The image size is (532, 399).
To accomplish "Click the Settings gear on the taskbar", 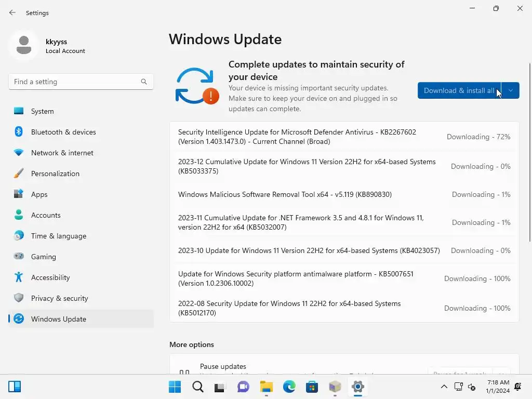I will [x=357, y=387].
